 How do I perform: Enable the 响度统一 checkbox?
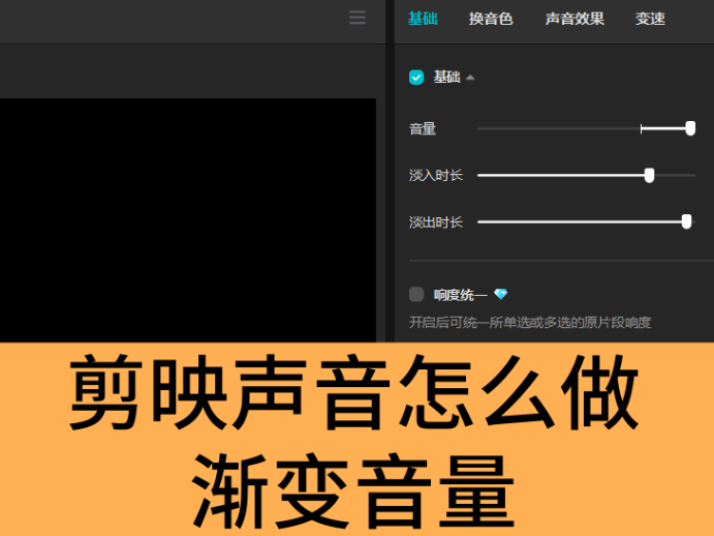point(416,294)
